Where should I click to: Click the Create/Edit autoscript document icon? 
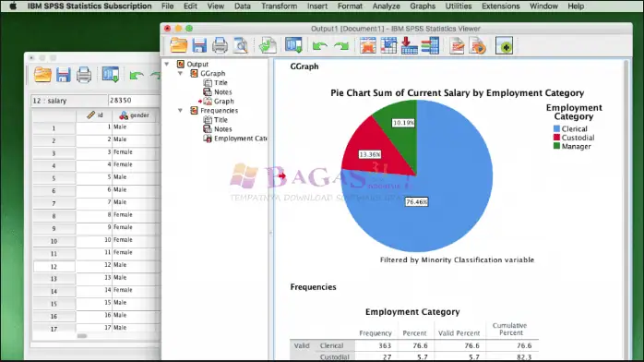point(457,45)
